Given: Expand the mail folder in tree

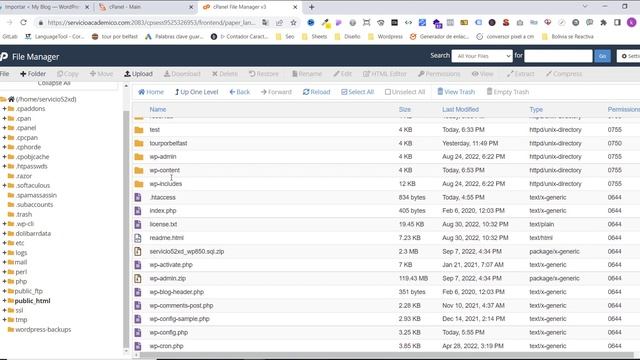Looking at the screenshot, I should [x=4, y=262].
